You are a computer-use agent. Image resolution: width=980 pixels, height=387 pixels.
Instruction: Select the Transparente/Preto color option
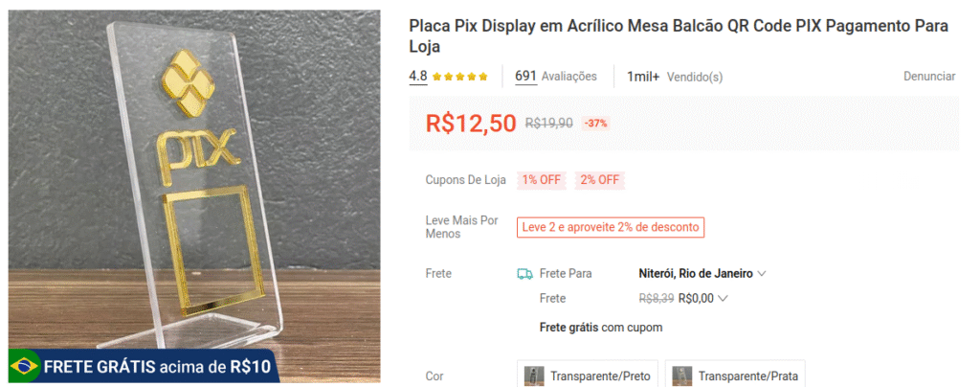point(588,376)
